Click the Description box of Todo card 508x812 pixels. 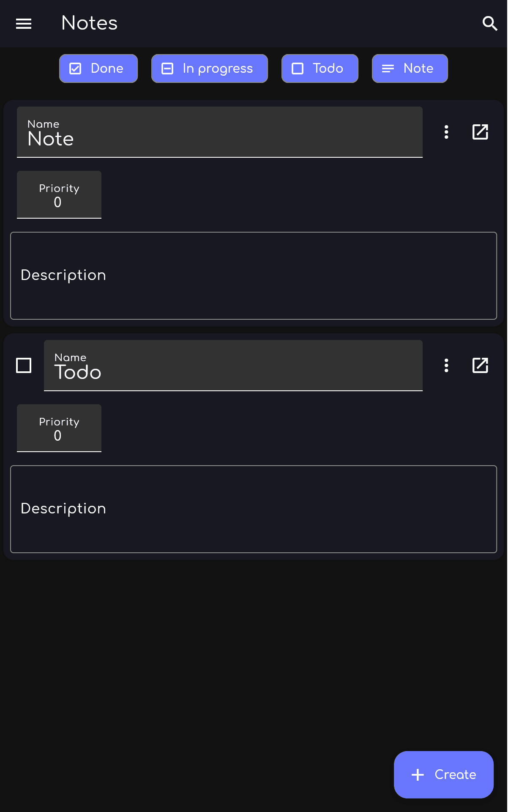point(254,509)
